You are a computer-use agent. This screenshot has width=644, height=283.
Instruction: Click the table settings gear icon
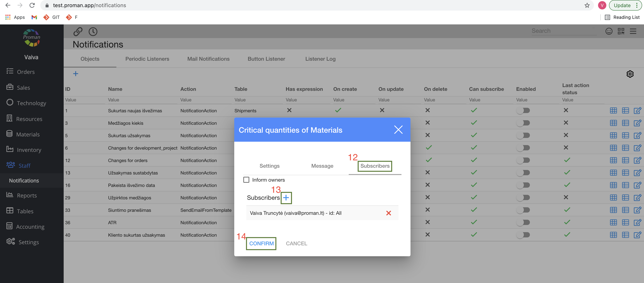pyautogui.click(x=630, y=74)
